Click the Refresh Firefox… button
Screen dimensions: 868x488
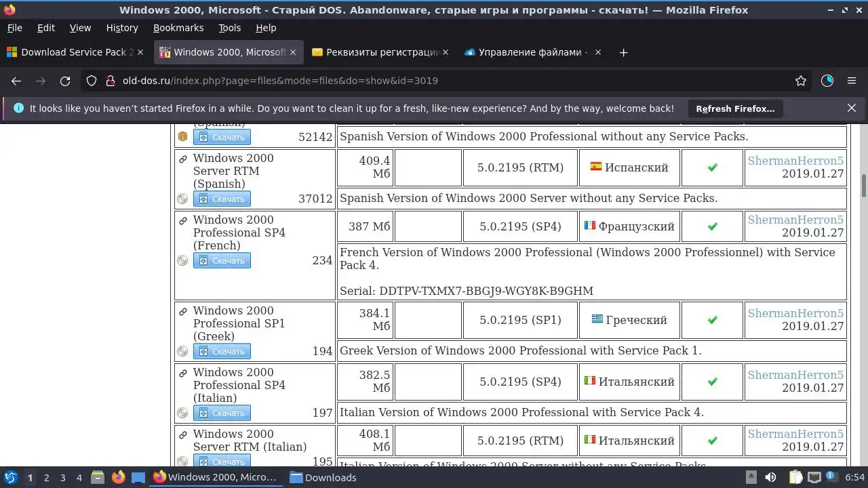coord(735,108)
